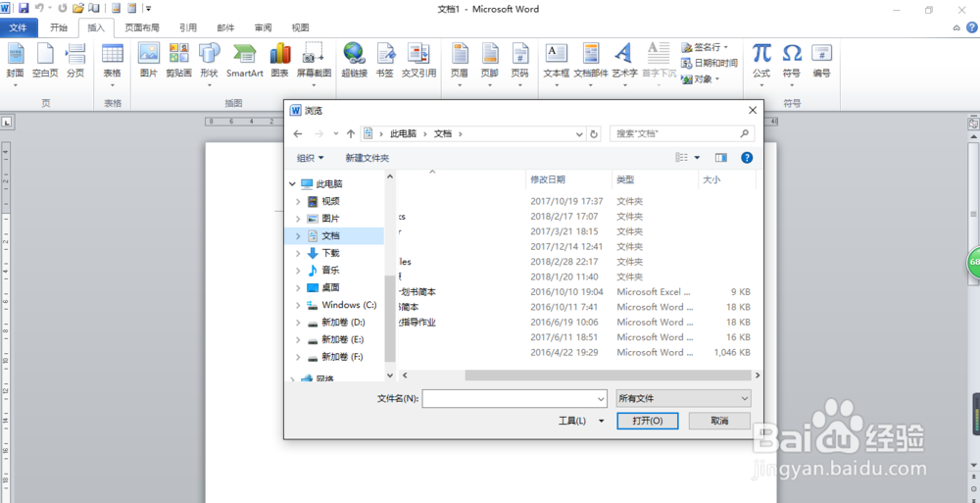The width and height of the screenshot is (980, 503).
Task: Select Downloads (下载) in the navigation tree
Action: (330, 253)
